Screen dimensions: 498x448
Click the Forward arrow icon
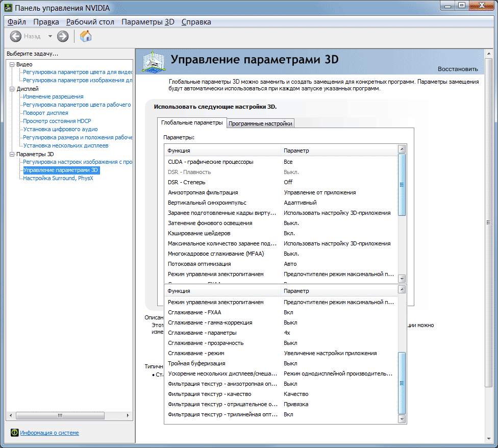point(63,37)
